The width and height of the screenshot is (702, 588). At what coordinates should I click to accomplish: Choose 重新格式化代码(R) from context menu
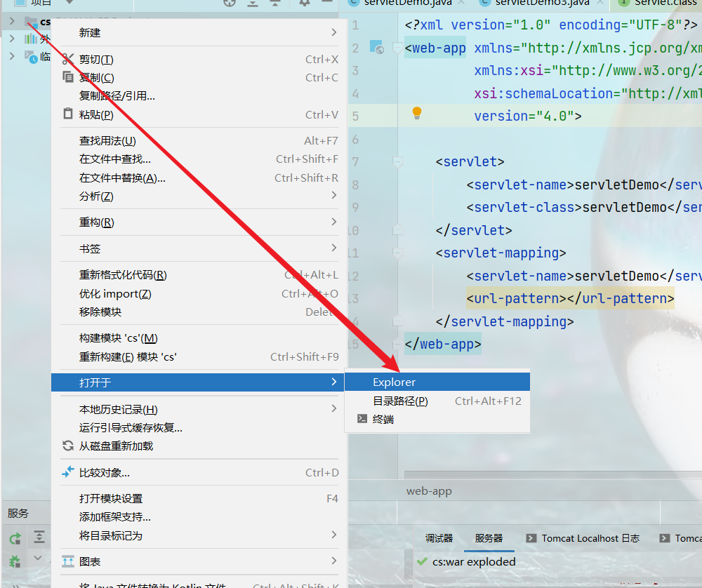tap(199, 275)
